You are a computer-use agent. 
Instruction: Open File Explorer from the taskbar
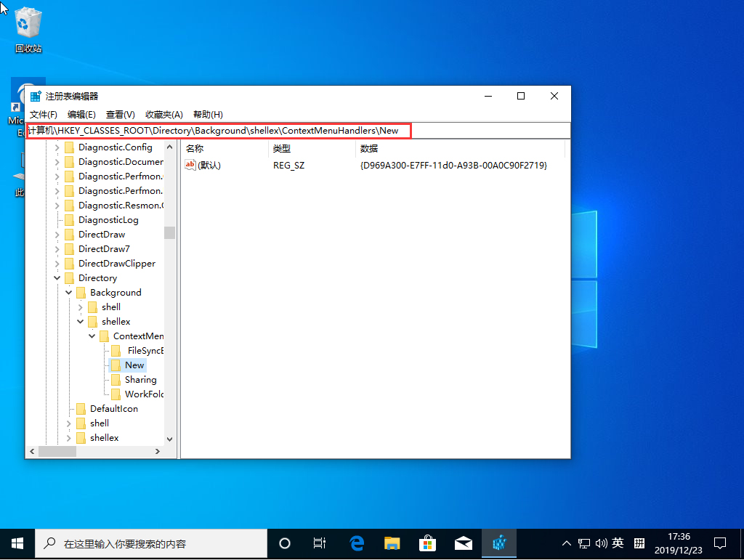[392, 543]
